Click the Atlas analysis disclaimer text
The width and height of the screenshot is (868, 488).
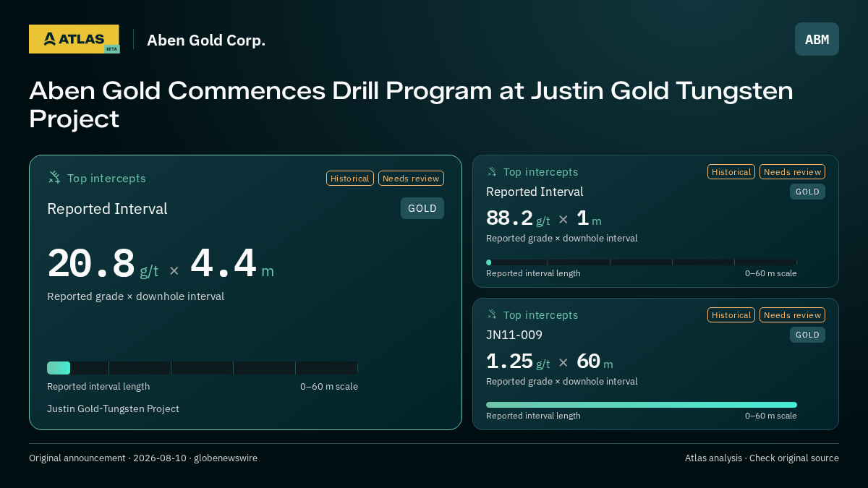coord(762,458)
